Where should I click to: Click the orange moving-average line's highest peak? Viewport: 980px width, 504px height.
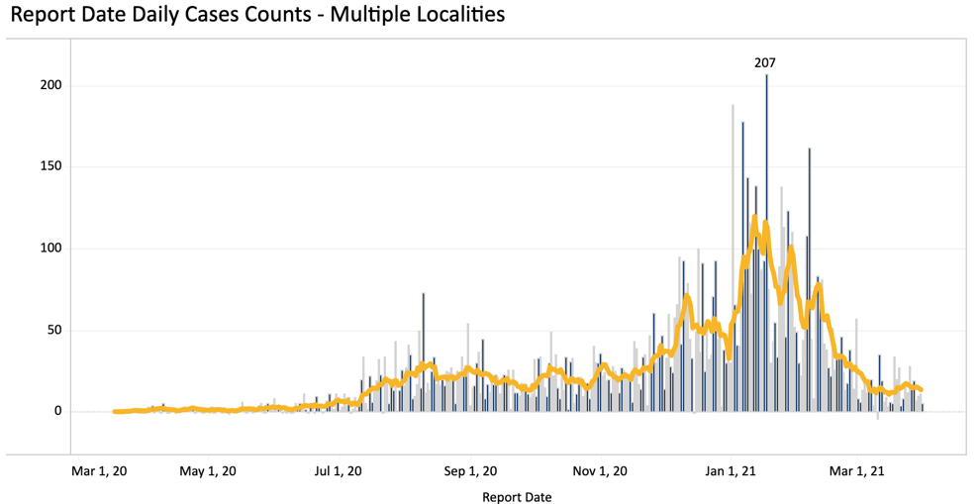754,217
